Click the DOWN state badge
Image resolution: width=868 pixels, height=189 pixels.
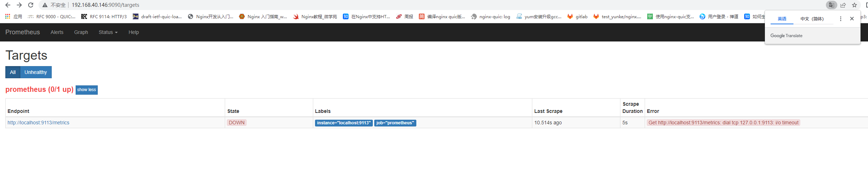(x=237, y=123)
